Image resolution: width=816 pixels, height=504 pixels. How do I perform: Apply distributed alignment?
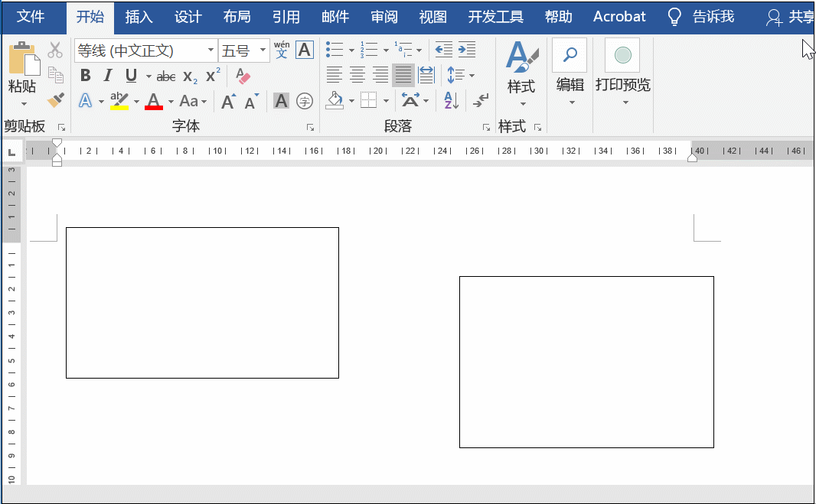point(426,75)
